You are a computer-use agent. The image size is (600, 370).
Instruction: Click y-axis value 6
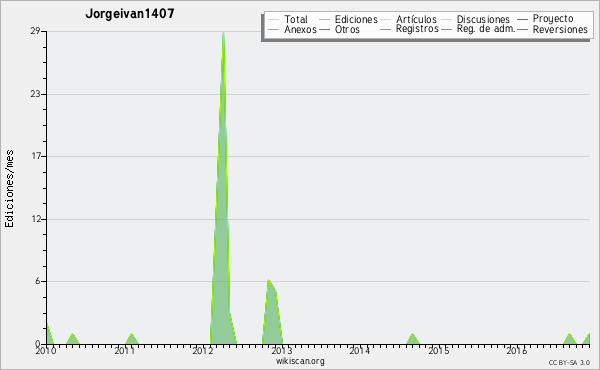[x=38, y=281]
